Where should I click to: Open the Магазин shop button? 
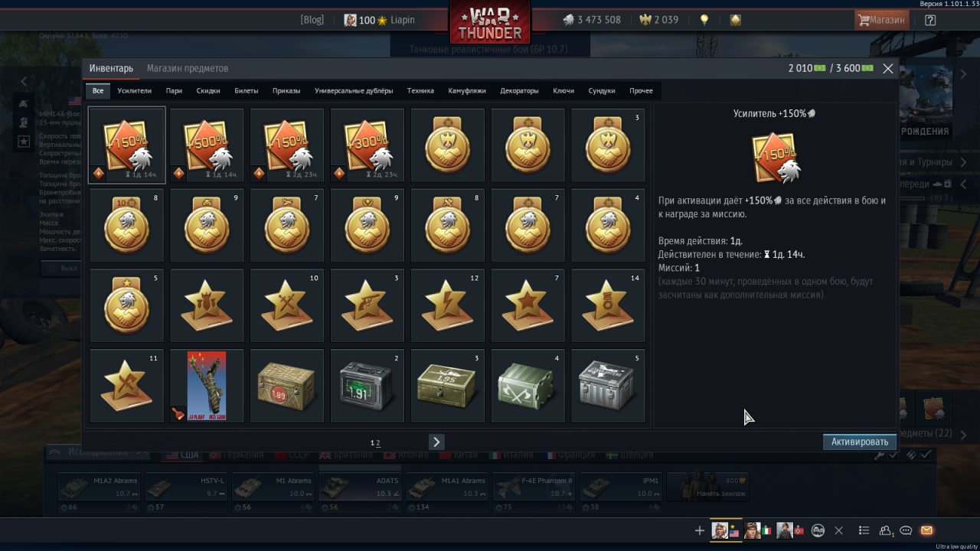[x=882, y=20]
